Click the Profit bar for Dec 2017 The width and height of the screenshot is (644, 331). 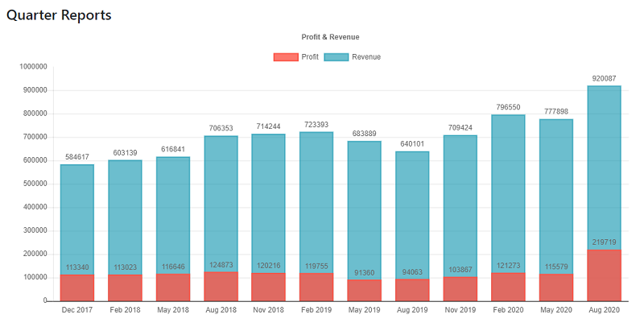[77, 288]
